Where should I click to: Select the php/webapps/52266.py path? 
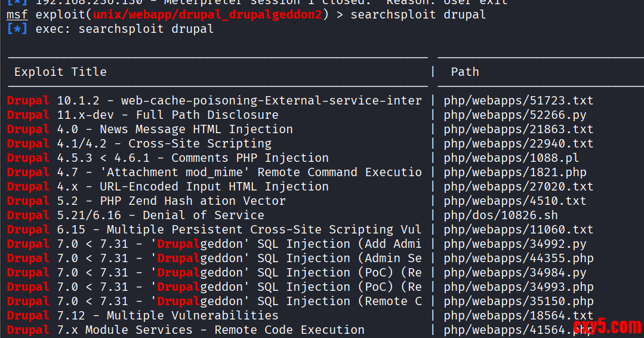514,115
